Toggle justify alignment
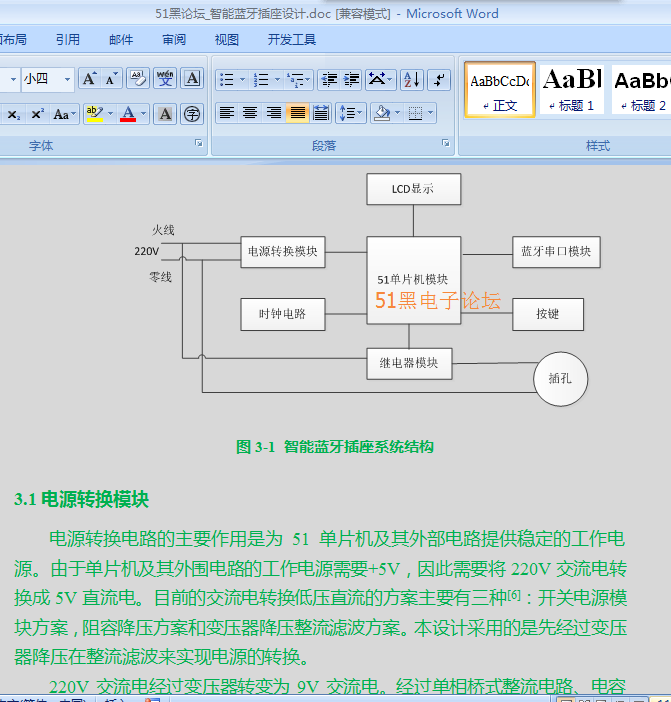Image resolution: width=671 pixels, height=702 pixels. coord(297,113)
